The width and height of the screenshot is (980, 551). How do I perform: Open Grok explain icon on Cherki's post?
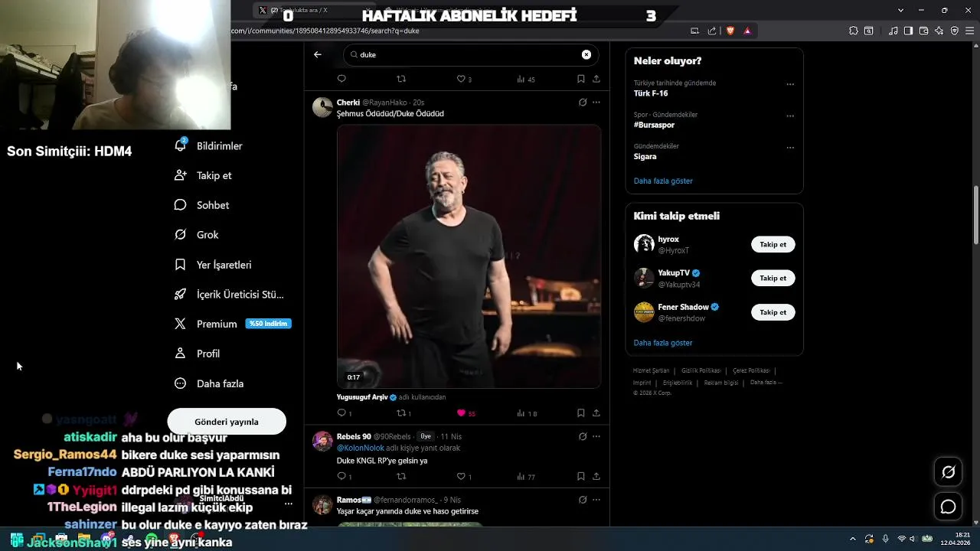pos(583,103)
